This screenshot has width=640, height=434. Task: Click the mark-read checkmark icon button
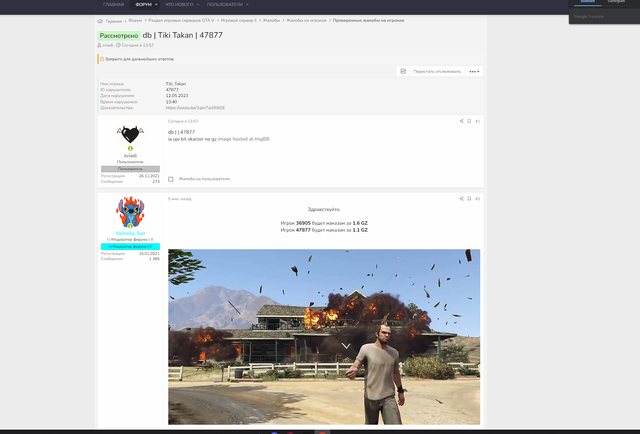[403, 71]
